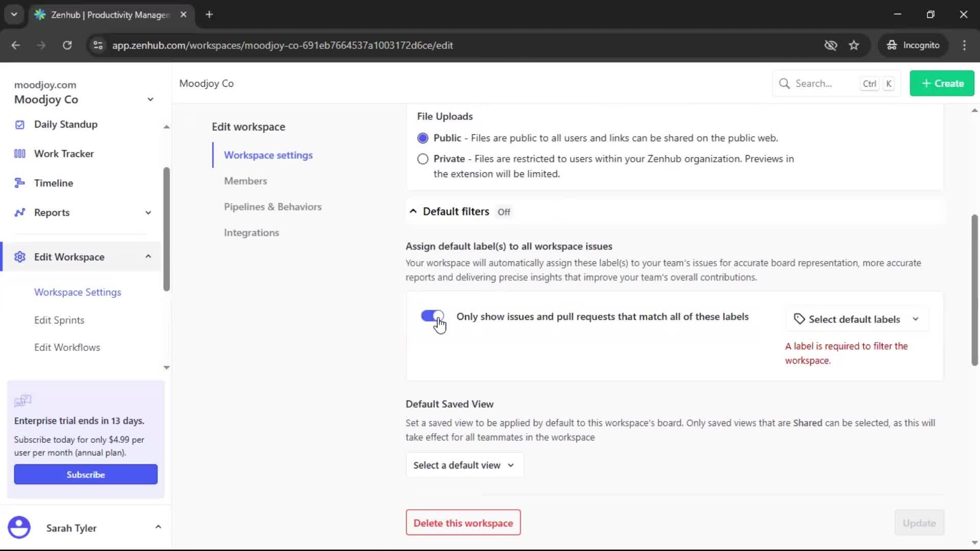The height and width of the screenshot is (551, 980).
Task: Click the search magnifier icon
Action: [x=786, y=83]
